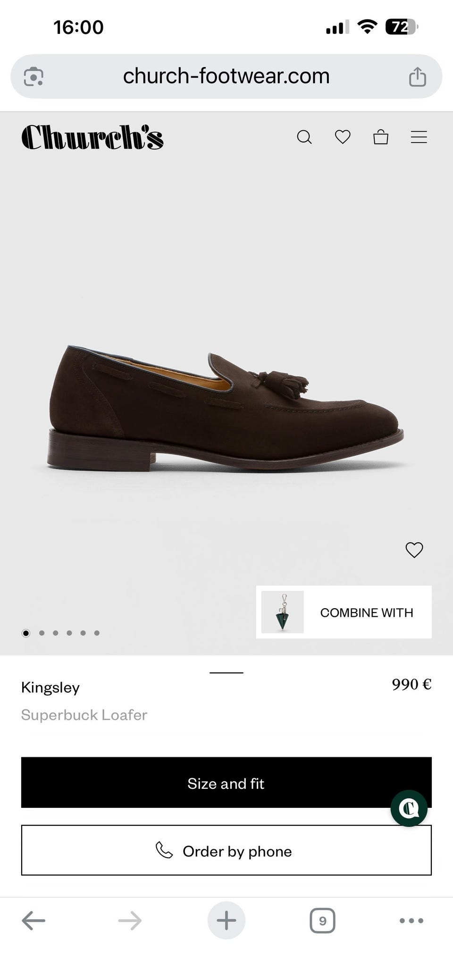Select the second image carousel dot
Screen dimensions: 453x980
pyautogui.click(x=42, y=633)
